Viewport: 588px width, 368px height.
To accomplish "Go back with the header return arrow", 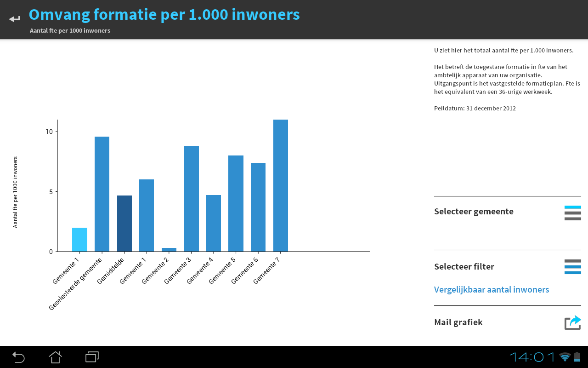I will click(x=14, y=19).
